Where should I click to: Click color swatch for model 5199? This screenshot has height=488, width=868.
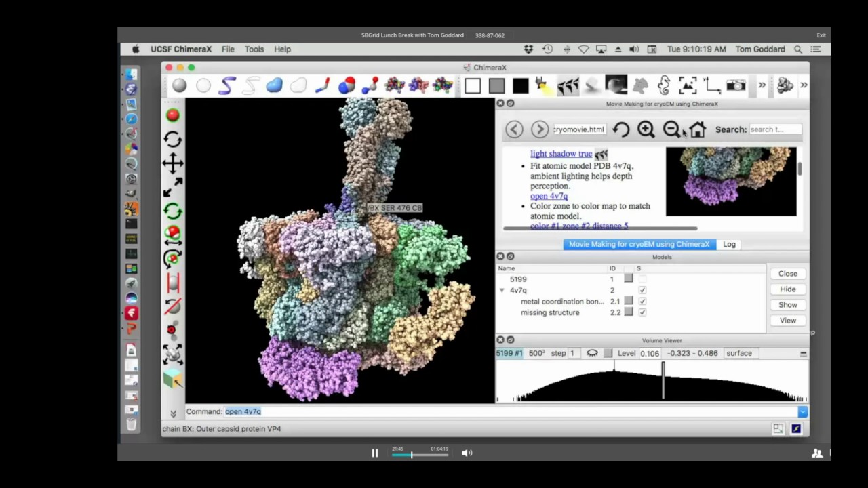pyautogui.click(x=629, y=279)
